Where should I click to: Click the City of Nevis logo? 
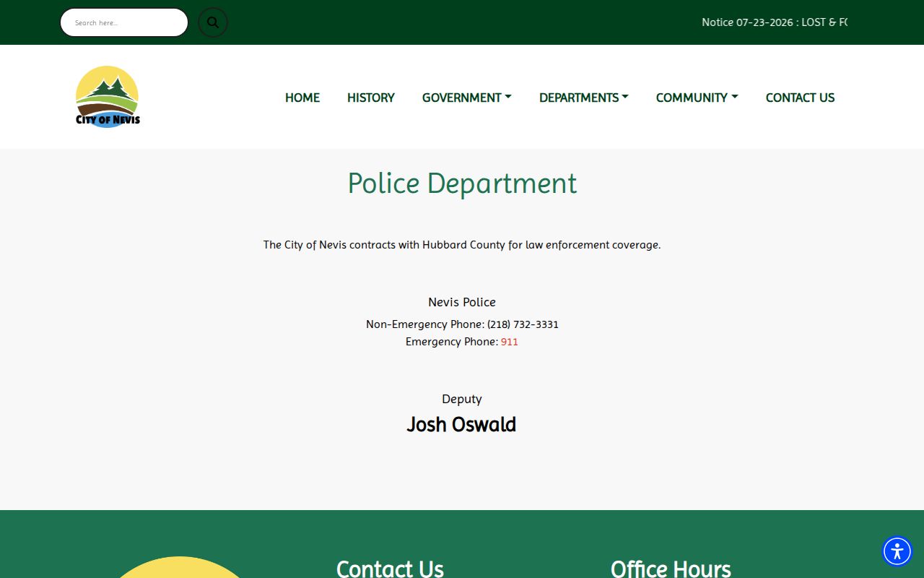108,97
